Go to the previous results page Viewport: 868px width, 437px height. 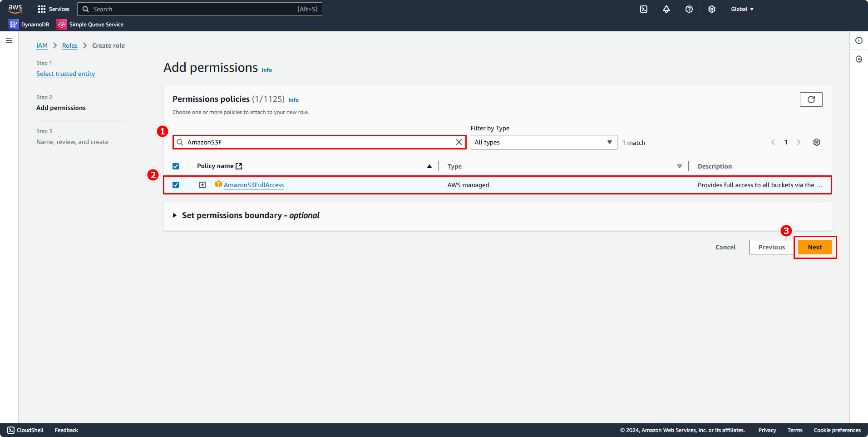click(x=773, y=142)
